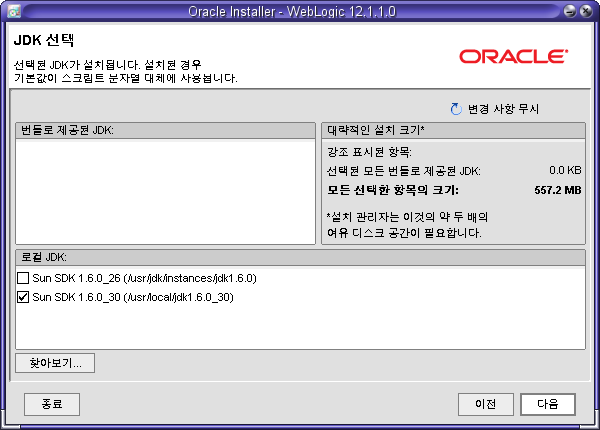Click the 557.2 MB total size value

point(558,189)
